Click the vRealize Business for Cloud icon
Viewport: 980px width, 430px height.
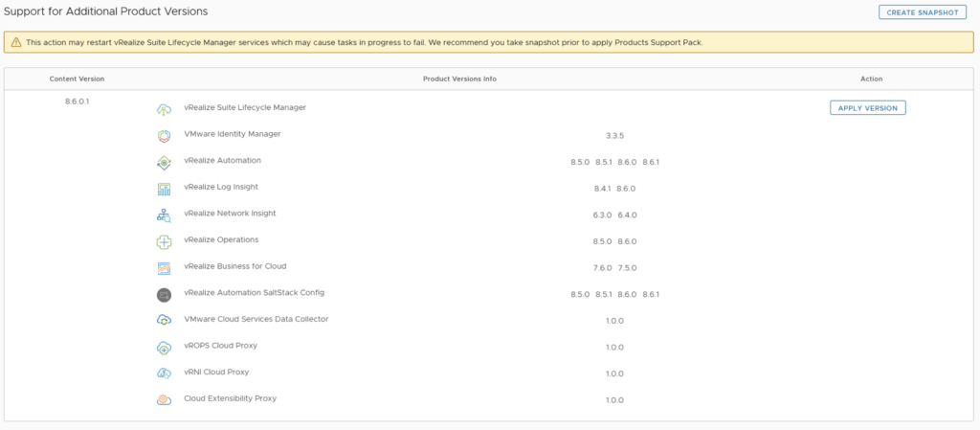tap(164, 268)
